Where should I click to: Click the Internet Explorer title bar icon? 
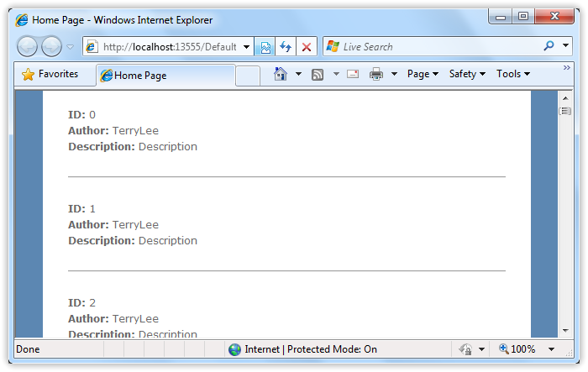(x=22, y=20)
